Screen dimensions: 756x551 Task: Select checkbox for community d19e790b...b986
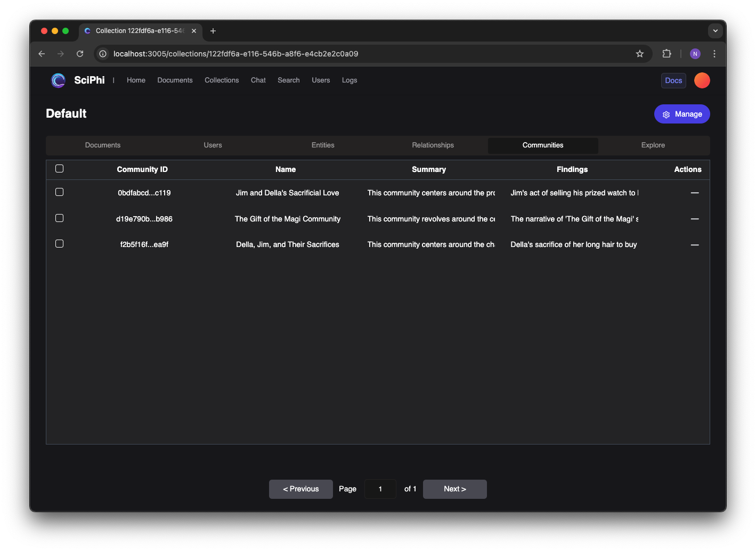tap(60, 218)
